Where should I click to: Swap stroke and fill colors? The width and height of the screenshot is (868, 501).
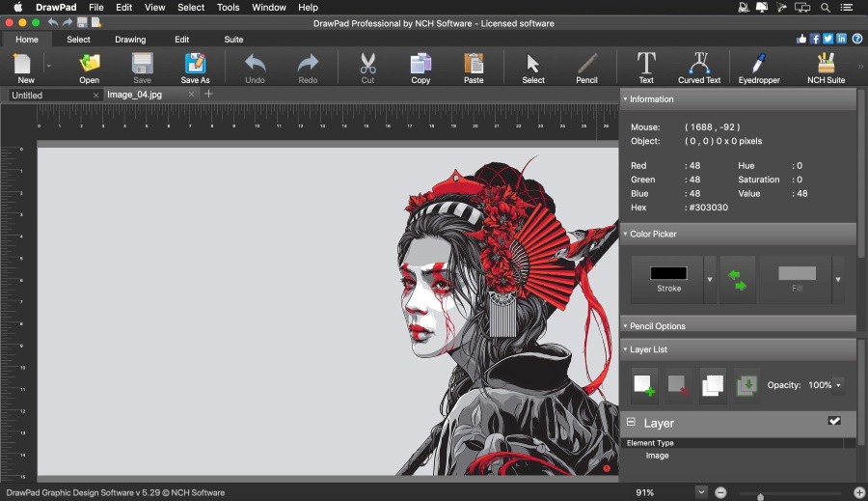(738, 280)
